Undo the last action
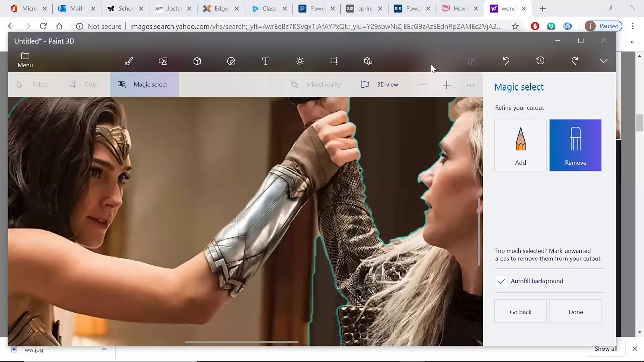The height and width of the screenshot is (362, 644). [506, 61]
